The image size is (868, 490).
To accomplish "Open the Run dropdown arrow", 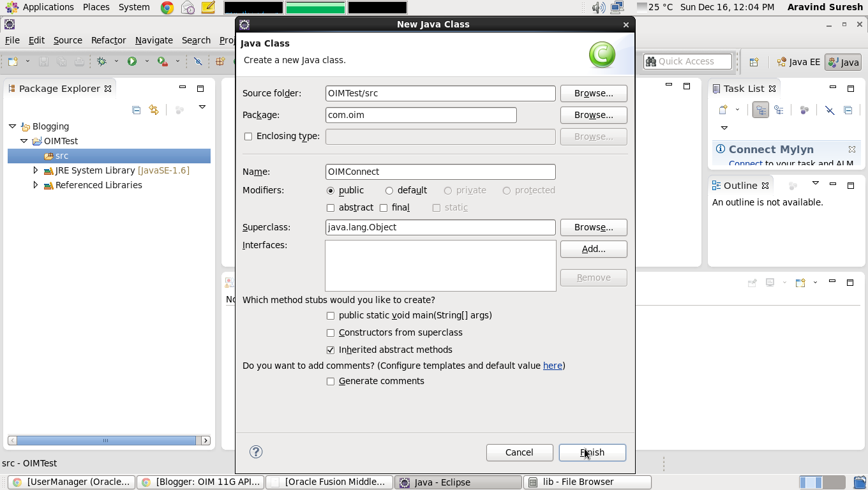I will [x=147, y=61].
